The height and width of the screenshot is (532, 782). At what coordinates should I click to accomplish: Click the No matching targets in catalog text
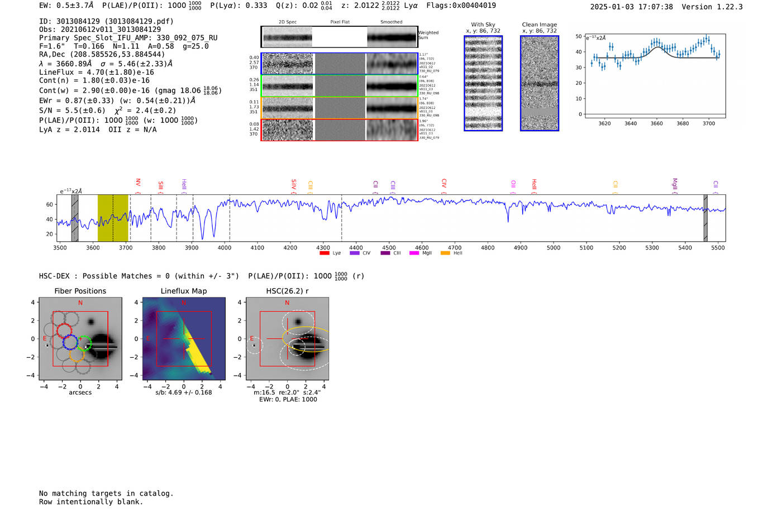click(x=106, y=493)
